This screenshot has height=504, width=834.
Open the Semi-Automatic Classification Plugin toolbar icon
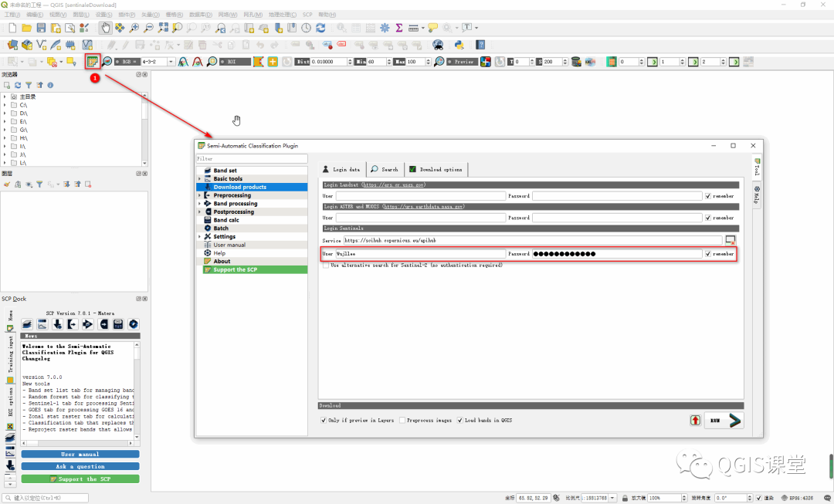(93, 62)
